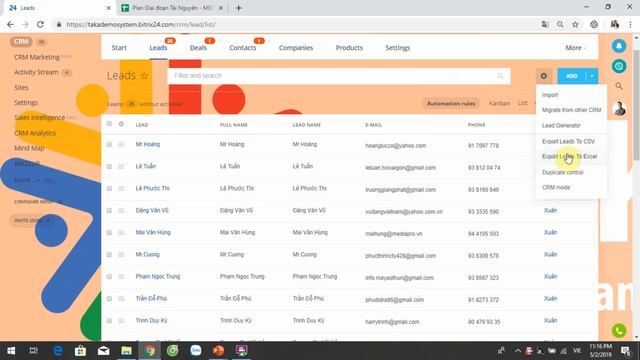Switch to the Contacts tab
This screenshot has height=360, width=640.
[x=242, y=48]
